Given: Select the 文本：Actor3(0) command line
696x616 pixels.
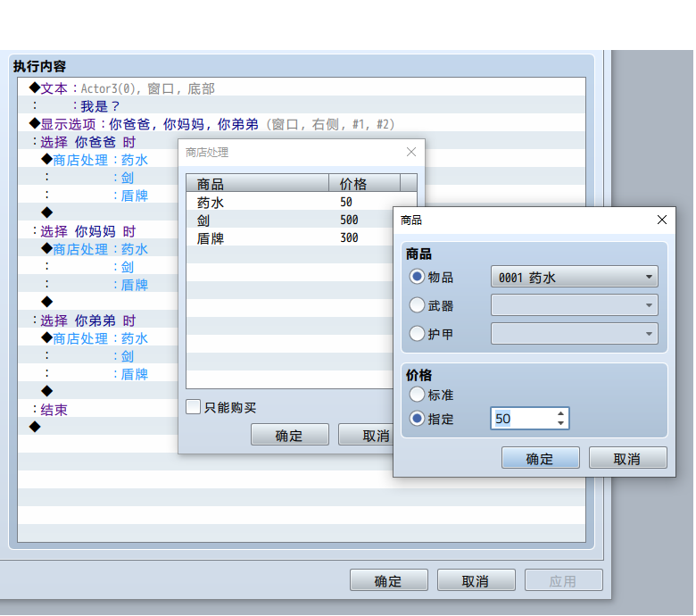Looking at the screenshot, I should pyautogui.click(x=302, y=88).
